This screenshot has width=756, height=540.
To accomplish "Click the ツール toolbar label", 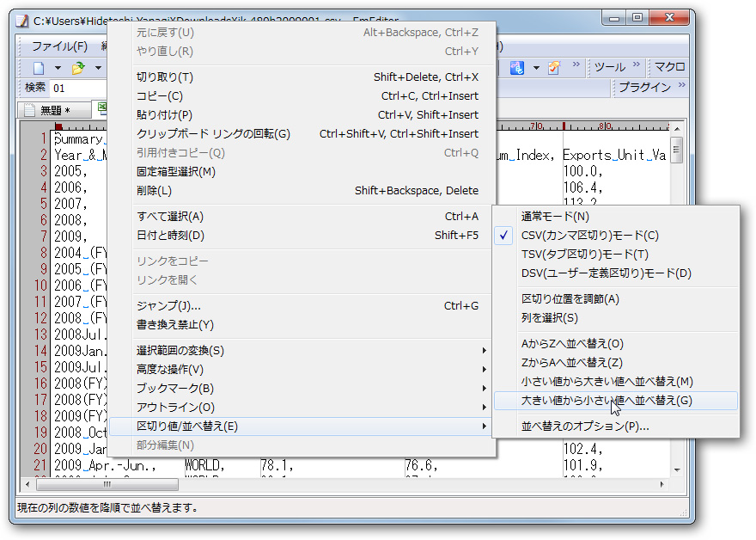I will pyautogui.click(x=610, y=66).
